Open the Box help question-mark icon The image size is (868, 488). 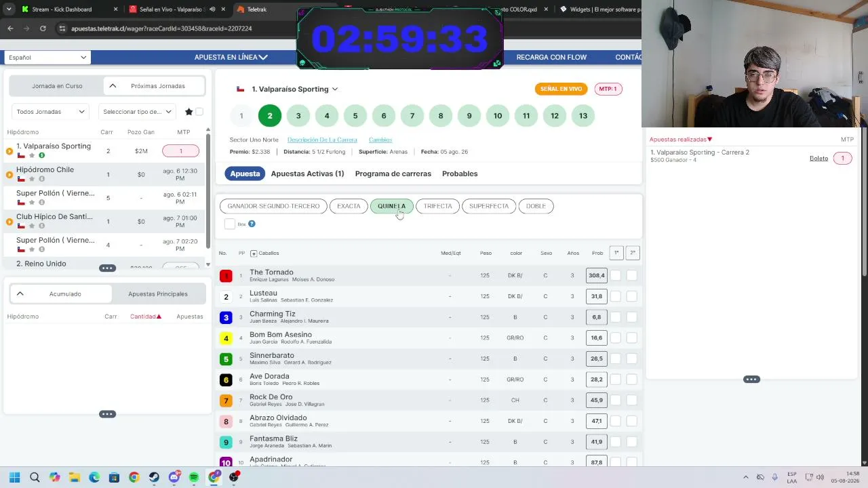tap(252, 224)
